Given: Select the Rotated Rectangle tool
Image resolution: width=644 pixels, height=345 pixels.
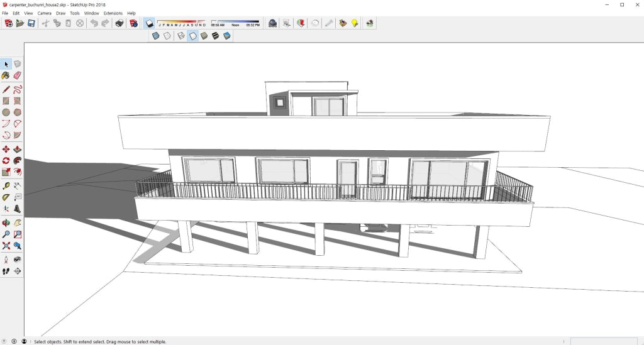Looking at the screenshot, I should click(17, 101).
